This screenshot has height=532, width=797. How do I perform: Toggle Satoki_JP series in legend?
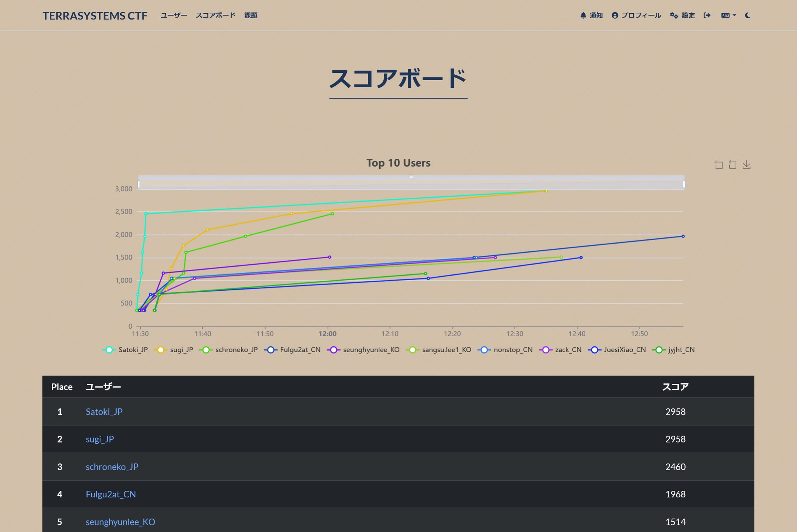click(125, 350)
